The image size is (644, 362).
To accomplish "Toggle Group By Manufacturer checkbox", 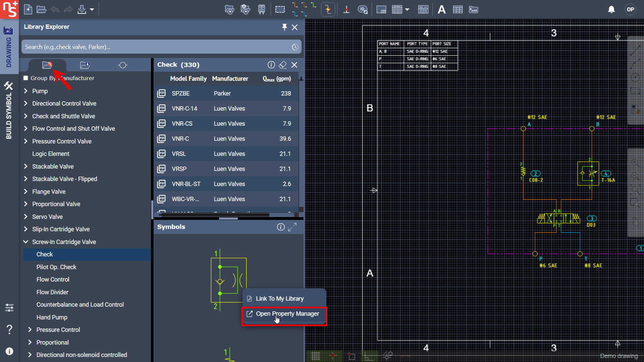I will (25, 78).
